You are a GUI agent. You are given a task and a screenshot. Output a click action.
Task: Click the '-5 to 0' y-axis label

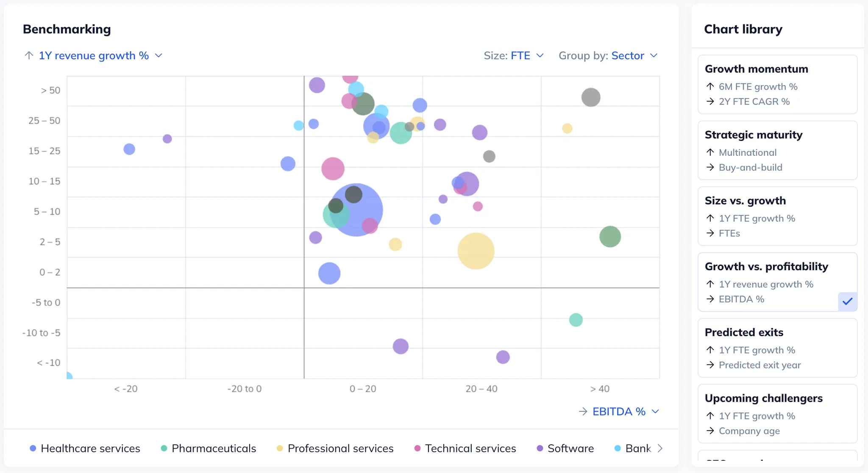click(x=46, y=302)
